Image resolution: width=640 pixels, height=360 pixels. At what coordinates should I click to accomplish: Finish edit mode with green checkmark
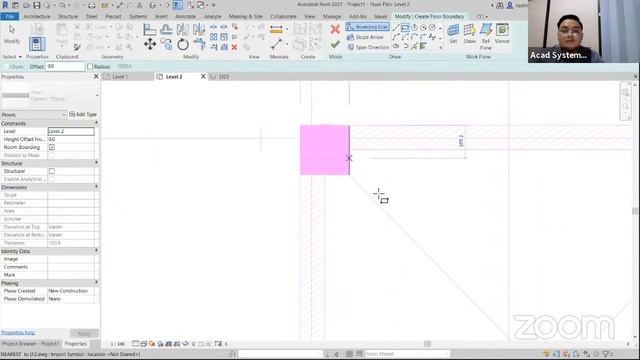tap(335, 44)
